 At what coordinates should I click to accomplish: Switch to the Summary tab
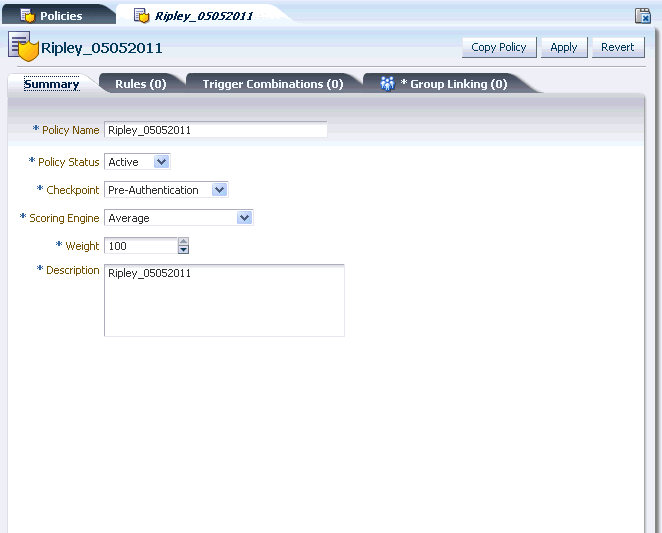(x=52, y=84)
